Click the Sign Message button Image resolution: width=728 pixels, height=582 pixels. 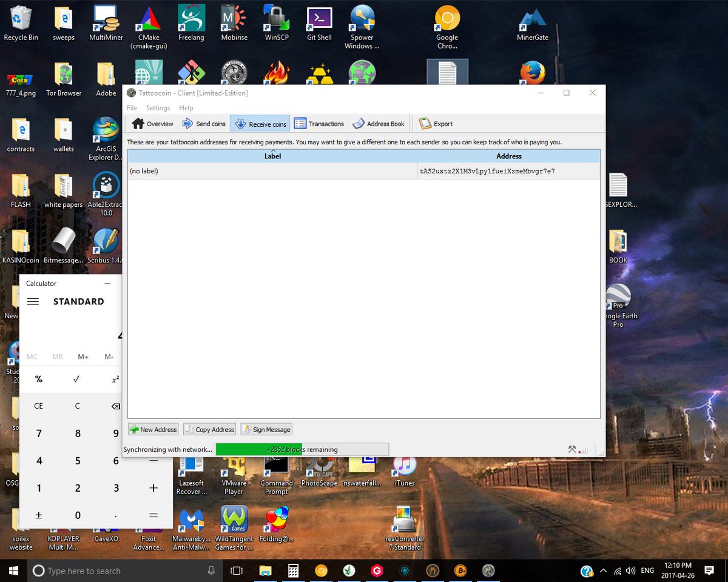(x=266, y=429)
